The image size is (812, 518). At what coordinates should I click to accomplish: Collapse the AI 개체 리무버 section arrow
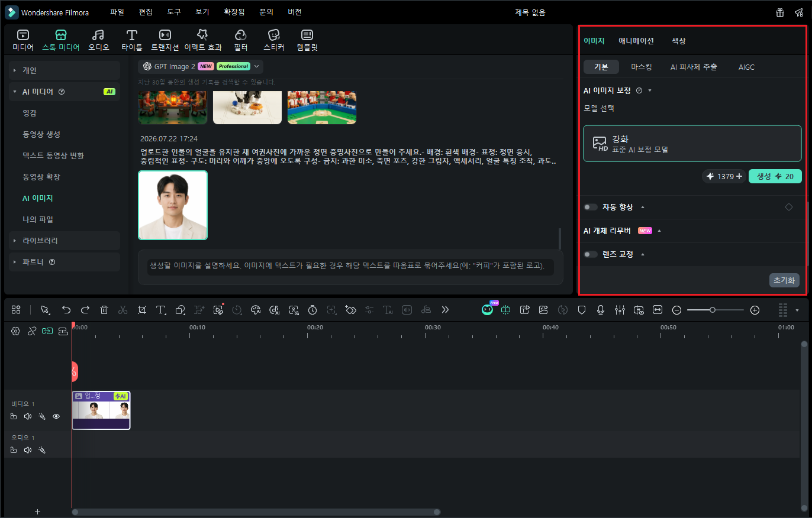click(x=659, y=231)
